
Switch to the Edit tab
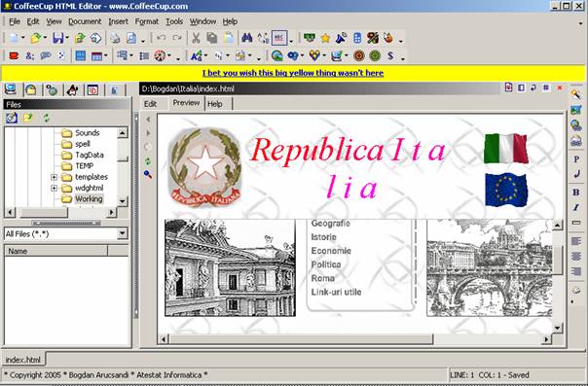[150, 104]
